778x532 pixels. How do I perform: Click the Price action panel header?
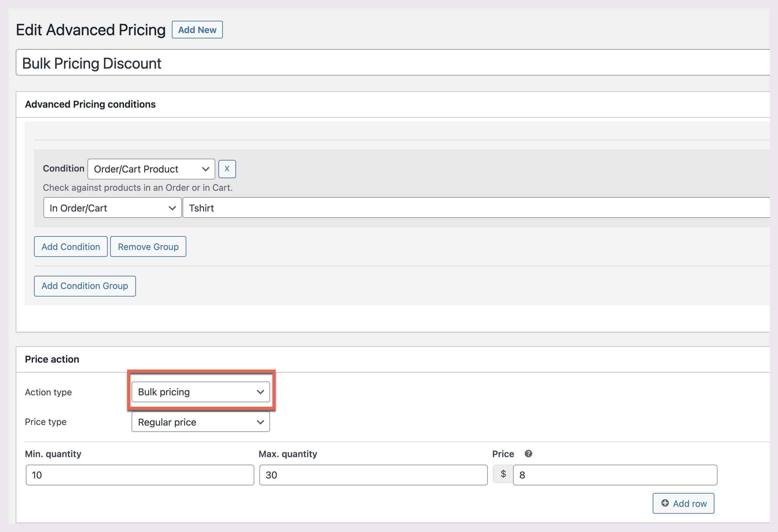(52, 359)
